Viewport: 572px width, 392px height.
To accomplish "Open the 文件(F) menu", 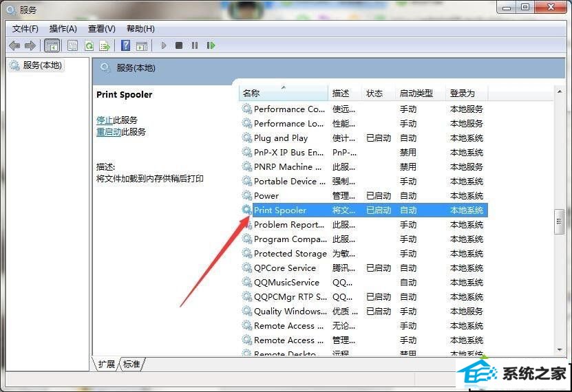I will point(25,28).
